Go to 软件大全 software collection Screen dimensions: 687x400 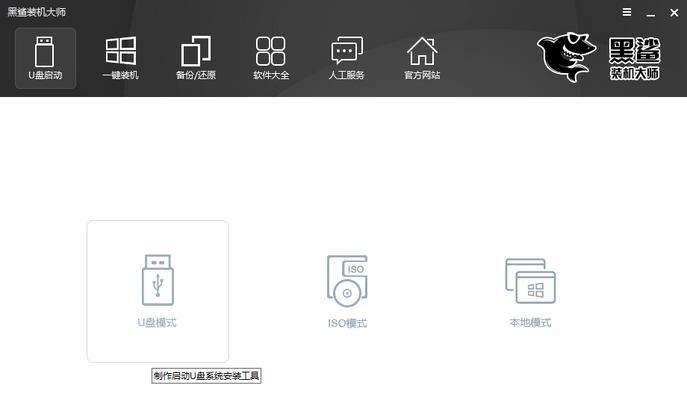point(271,58)
